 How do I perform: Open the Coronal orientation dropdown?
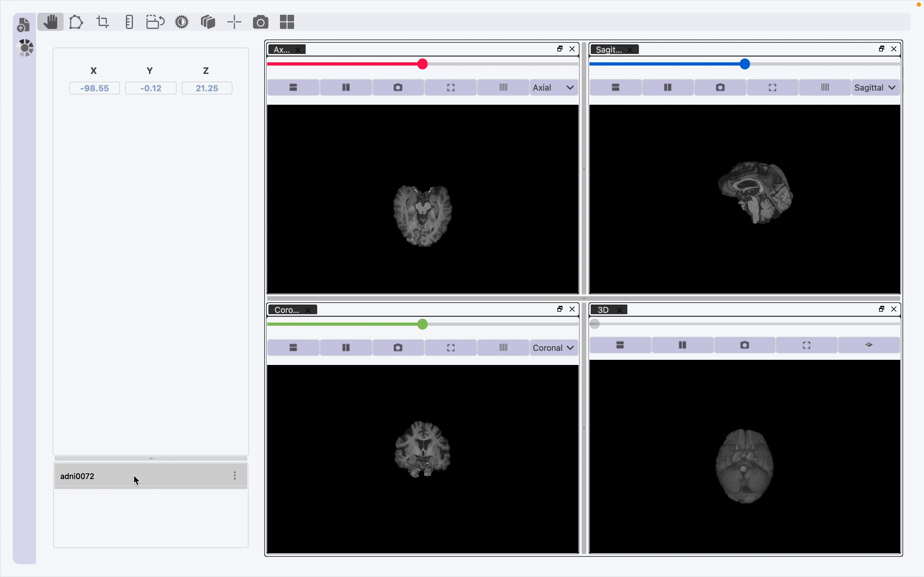553,348
